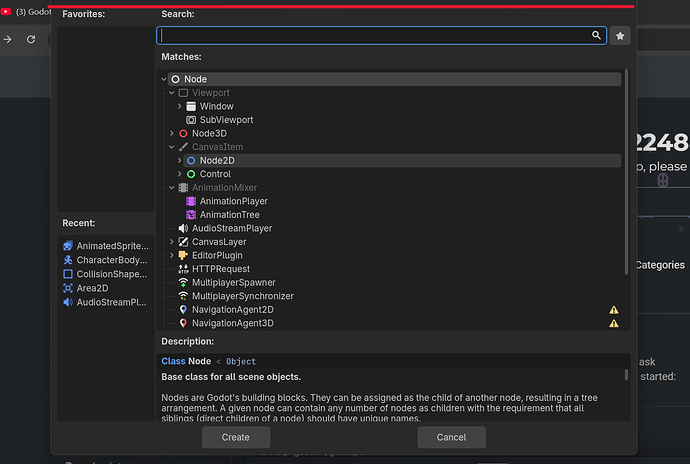Select the AnimationPlayer tree row
This screenshot has height=464, width=690.
coord(402,201)
